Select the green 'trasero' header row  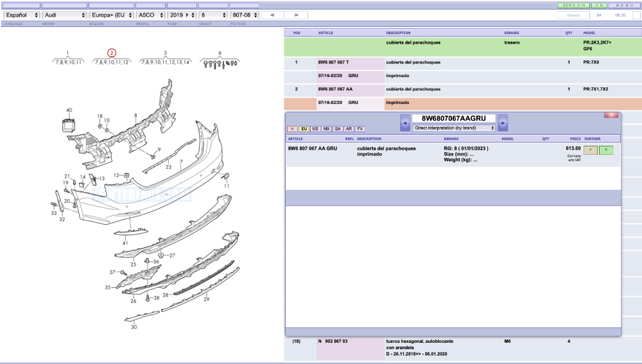click(x=463, y=47)
